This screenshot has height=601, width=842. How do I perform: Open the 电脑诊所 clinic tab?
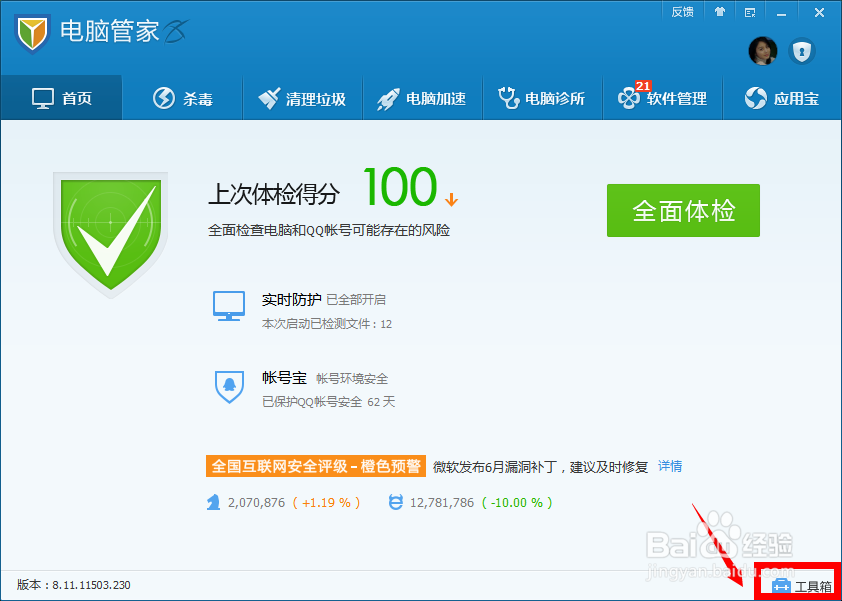pos(542,98)
